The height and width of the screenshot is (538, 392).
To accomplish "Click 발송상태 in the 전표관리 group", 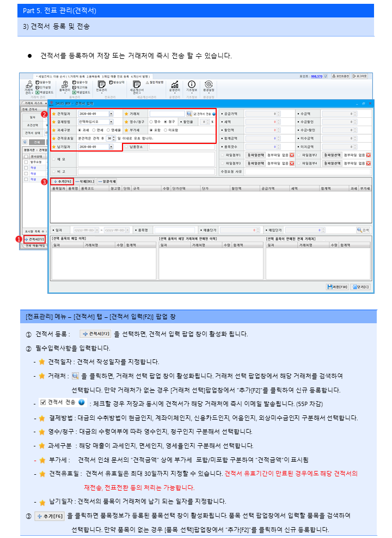I will [x=117, y=83].
